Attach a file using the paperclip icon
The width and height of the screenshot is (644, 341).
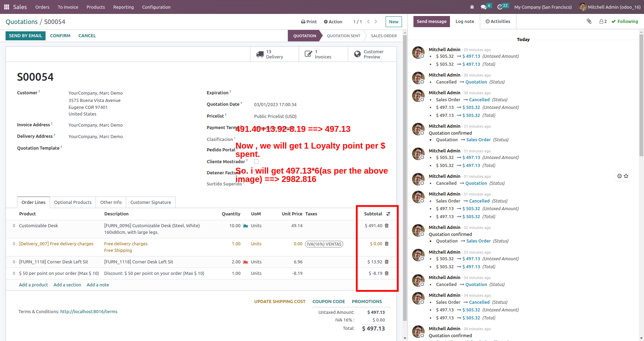[x=589, y=21]
